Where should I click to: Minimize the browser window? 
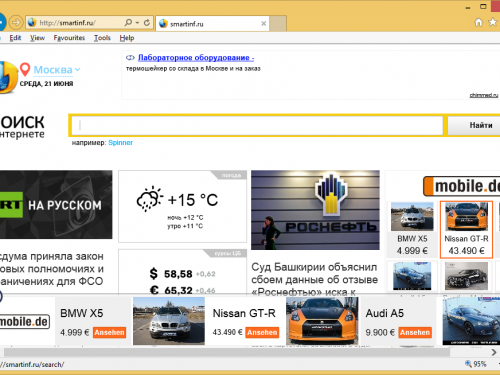click(x=468, y=7)
